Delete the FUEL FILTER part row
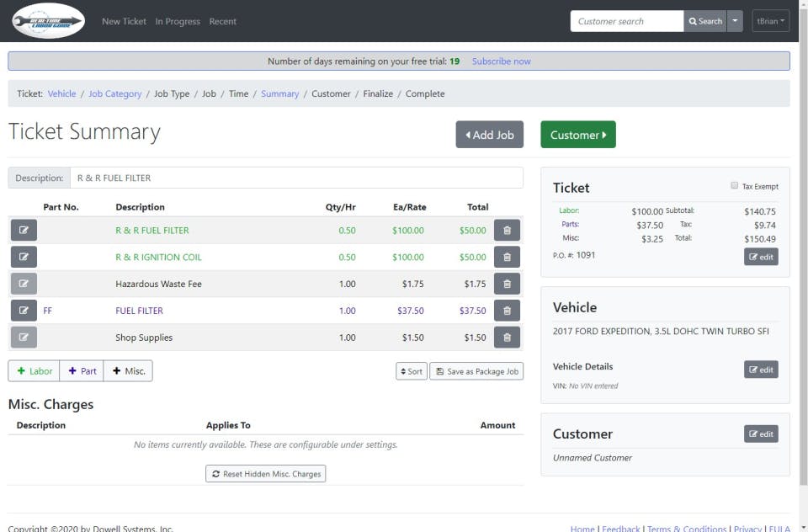The width and height of the screenshot is (808, 532). (x=507, y=311)
